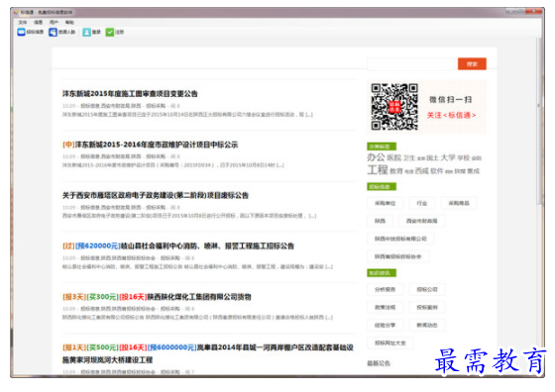Click the [预6000000元] budget tag
Viewport: 555px width, 392px height.
pos(172,347)
